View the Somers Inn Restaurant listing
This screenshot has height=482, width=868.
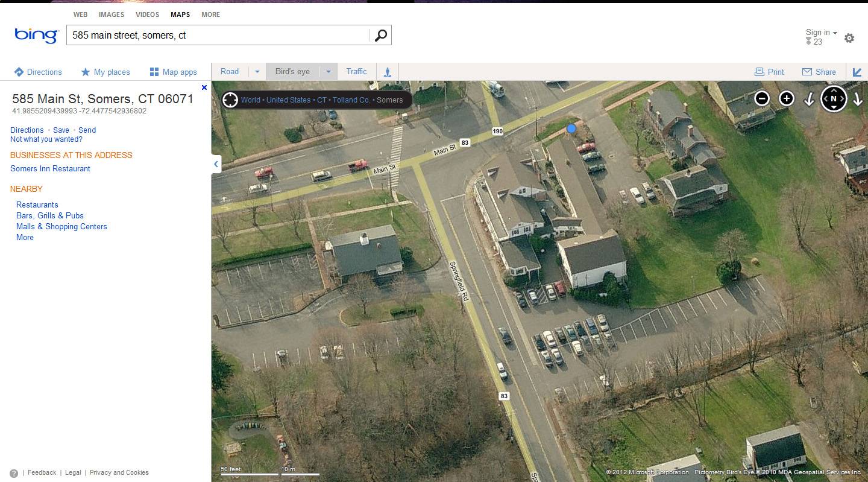pos(50,168)
